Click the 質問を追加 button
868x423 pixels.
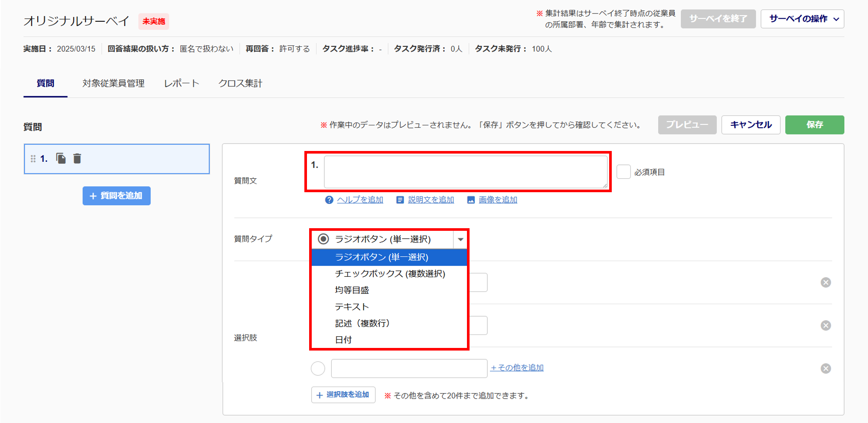117,196
